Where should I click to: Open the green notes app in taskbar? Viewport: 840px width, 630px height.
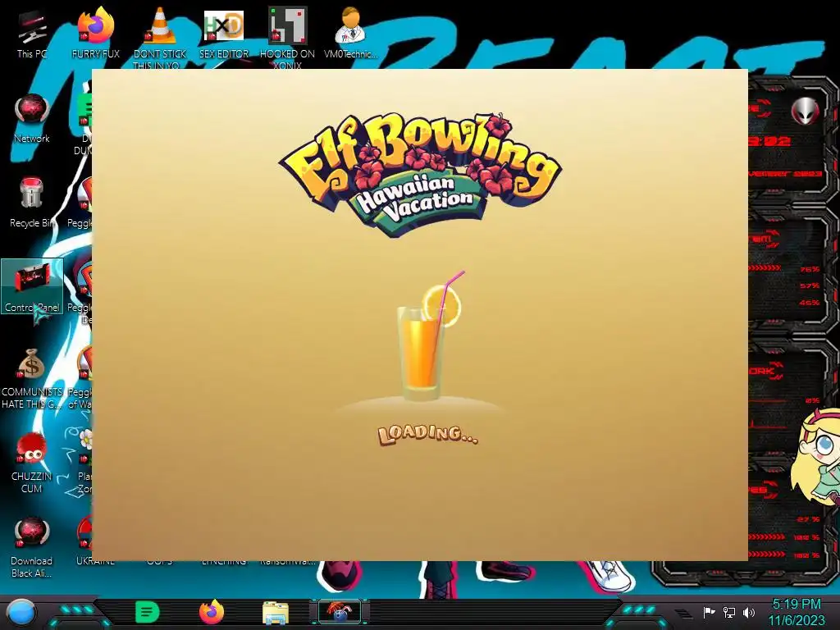coord(148,612)
